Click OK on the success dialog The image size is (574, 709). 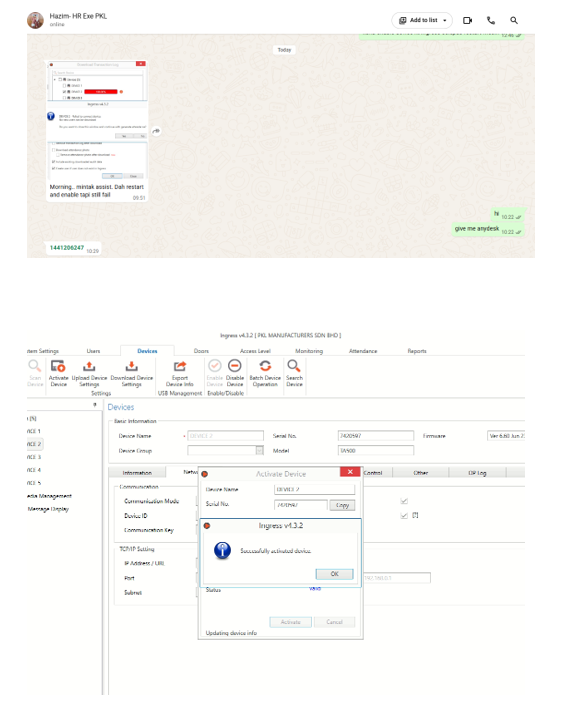coord(334,574)
